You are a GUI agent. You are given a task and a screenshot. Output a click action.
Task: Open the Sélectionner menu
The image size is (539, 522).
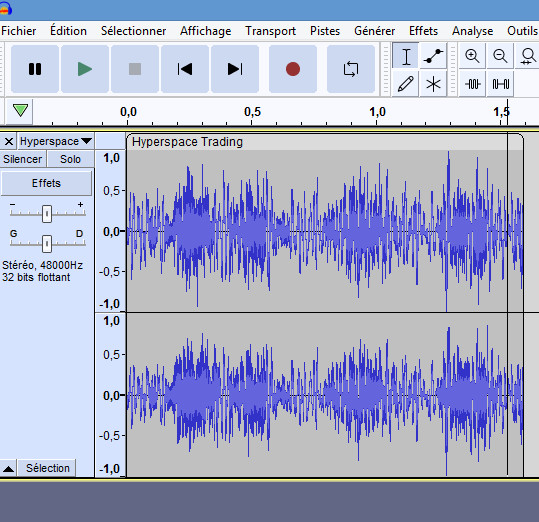pyautogui.click(x=133, y=31)
